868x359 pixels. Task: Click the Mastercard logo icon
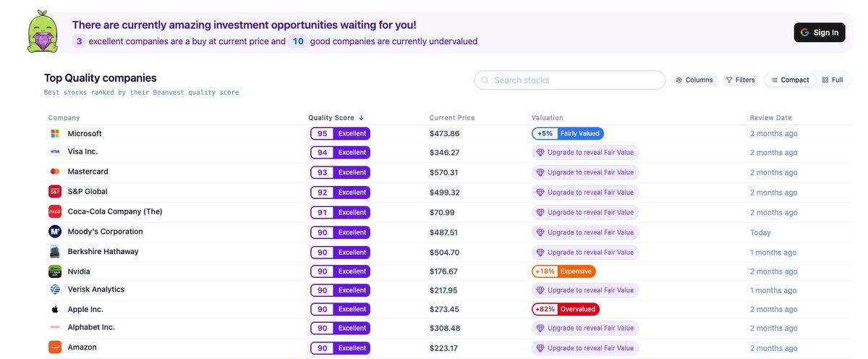click(54, 172)
